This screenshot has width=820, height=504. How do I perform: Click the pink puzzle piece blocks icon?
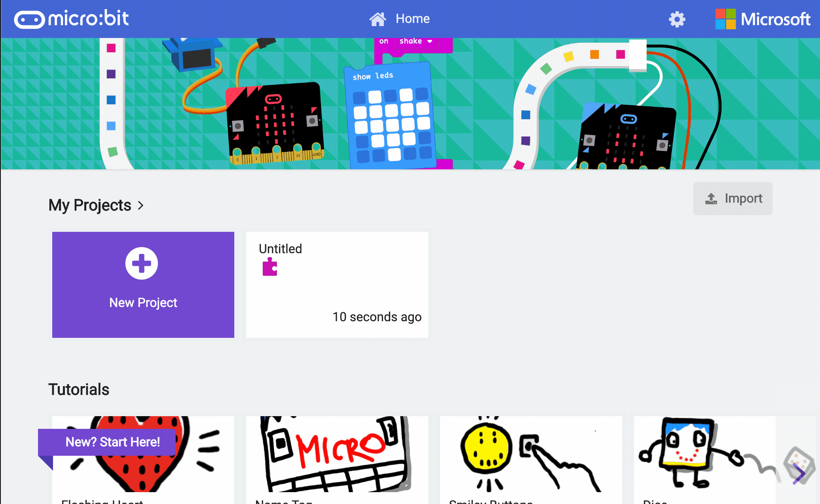(x=270, y=267)
